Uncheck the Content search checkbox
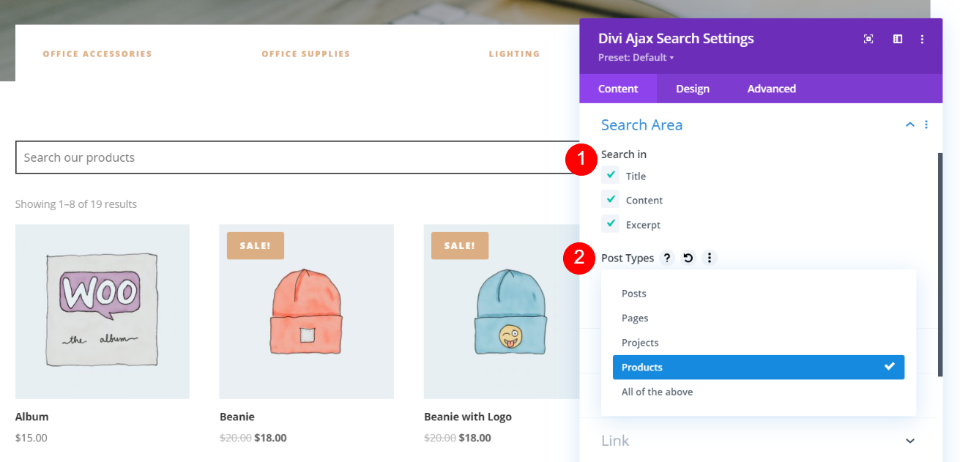 [x=611, y=199]
